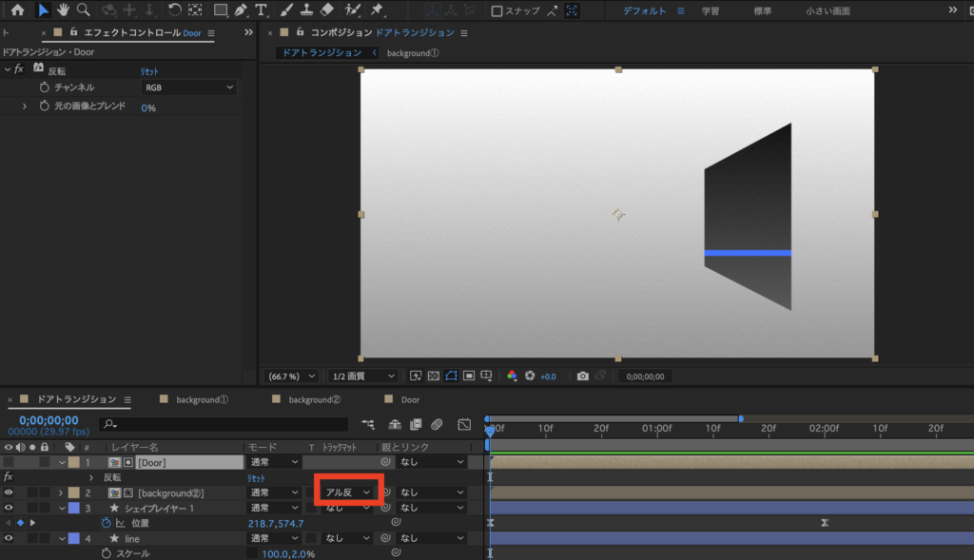Expand the 元の画像とブレンド property

click(25, 106)
